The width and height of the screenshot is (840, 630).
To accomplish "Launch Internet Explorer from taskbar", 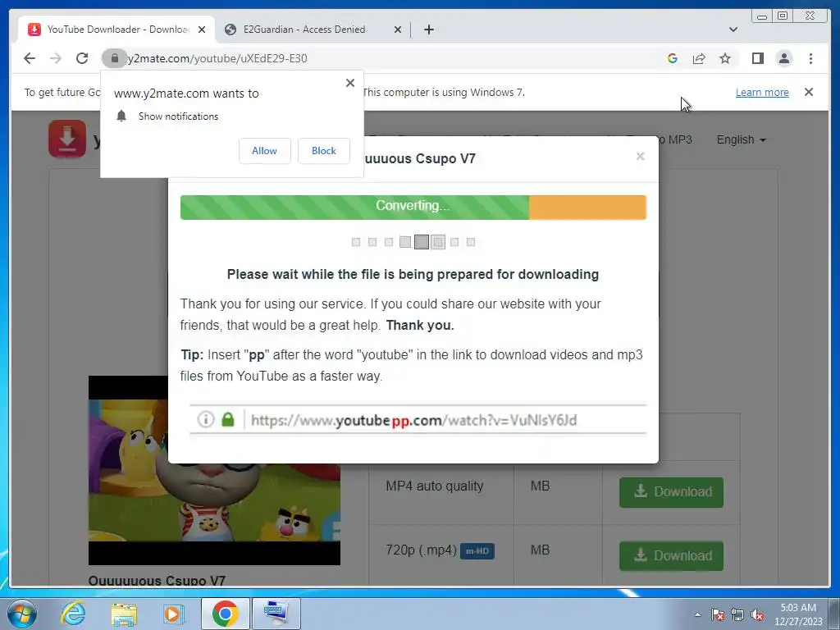I will [73, 613].
